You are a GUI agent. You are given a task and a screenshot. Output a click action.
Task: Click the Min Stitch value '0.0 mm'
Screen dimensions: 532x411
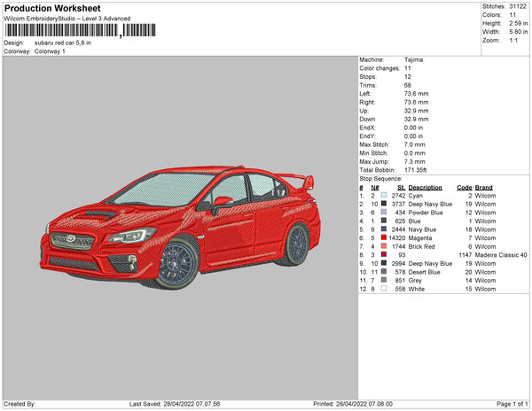pyautogui.click(x=415, y=153)
